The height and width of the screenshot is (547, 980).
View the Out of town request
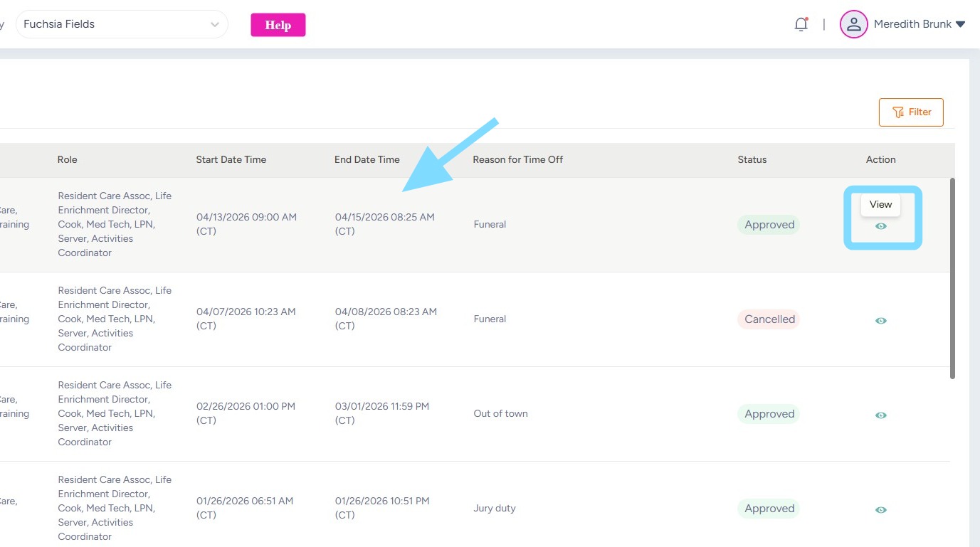pos(881,415)
